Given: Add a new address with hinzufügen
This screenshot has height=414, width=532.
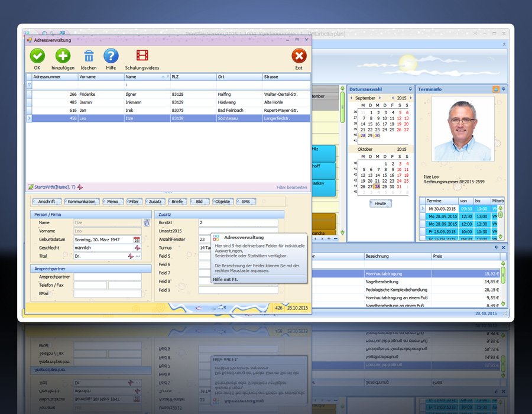Looking at the screenshot, I should [63, 56].
